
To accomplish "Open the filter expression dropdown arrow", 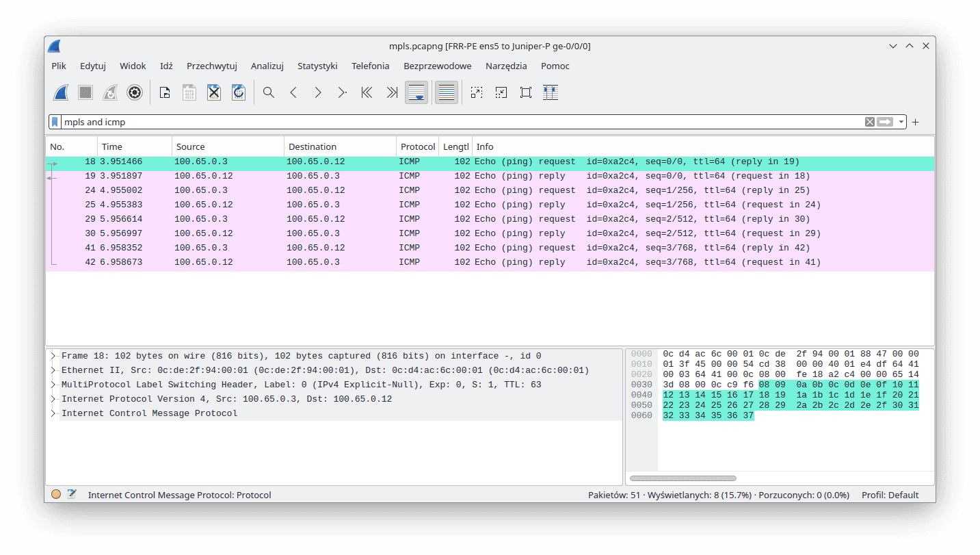I will (900, 121).
